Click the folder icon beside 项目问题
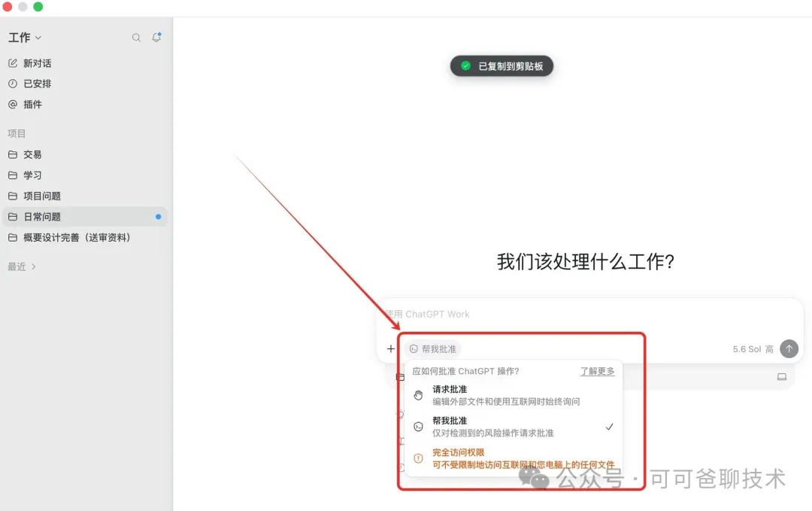Screen dimensions: 812x511 click(x=13, y=196)
